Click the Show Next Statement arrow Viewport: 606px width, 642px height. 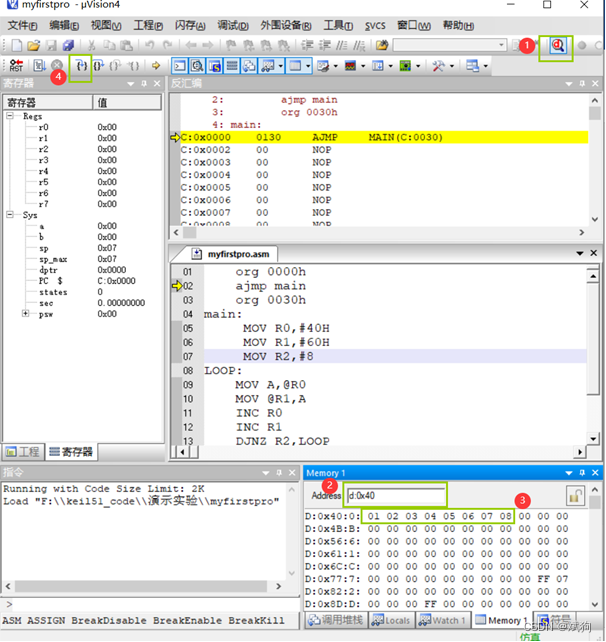(x=156, y=66)
